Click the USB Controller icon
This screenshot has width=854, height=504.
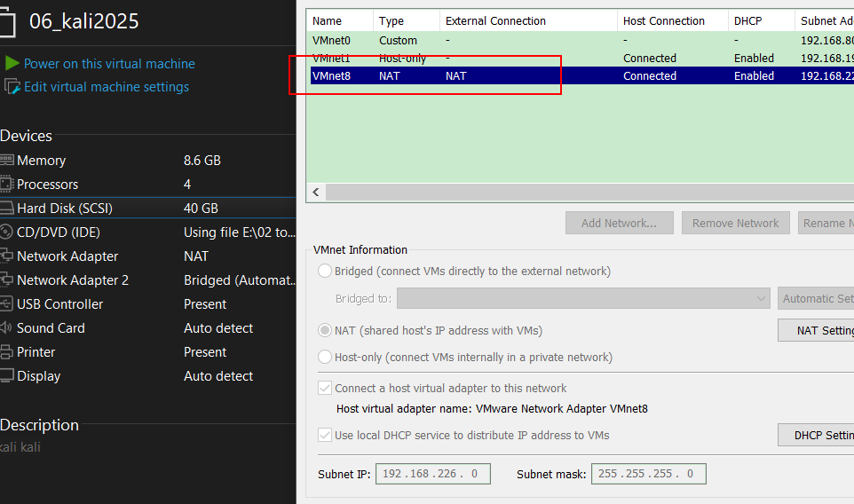(6, 303)
